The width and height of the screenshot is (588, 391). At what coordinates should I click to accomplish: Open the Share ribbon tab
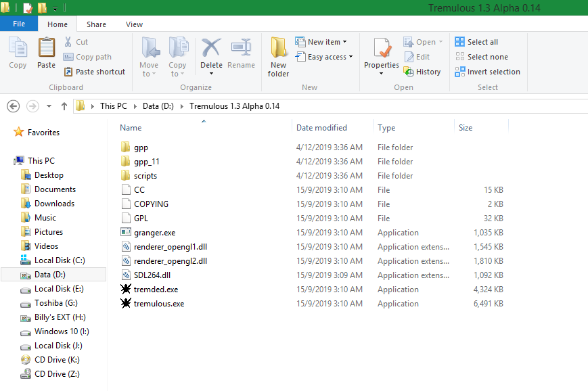[96, 24]
